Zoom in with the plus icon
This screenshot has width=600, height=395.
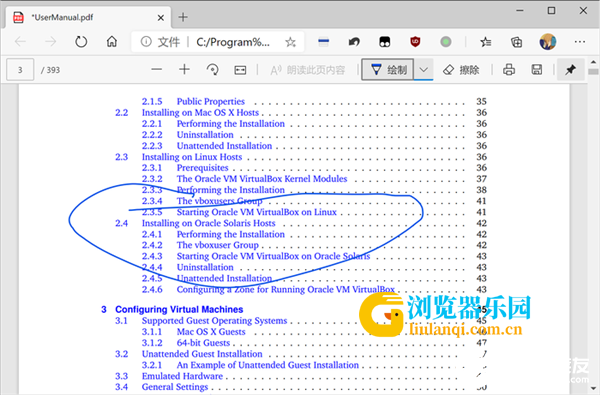[184, 69]
